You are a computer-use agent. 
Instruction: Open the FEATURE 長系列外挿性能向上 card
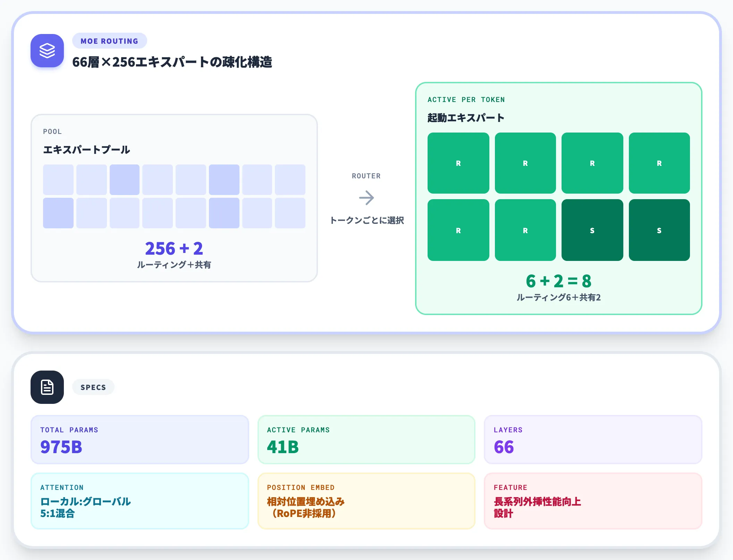click(x=593, y=501)
